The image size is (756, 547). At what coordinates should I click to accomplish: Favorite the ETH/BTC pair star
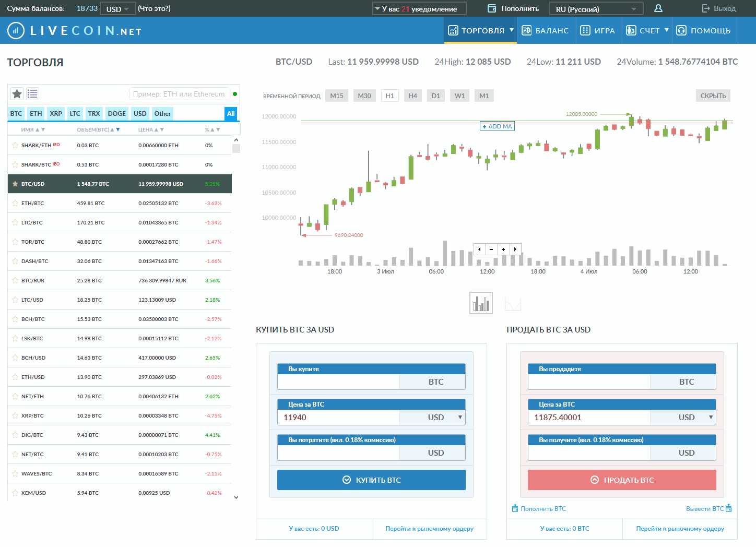(15, 203)
